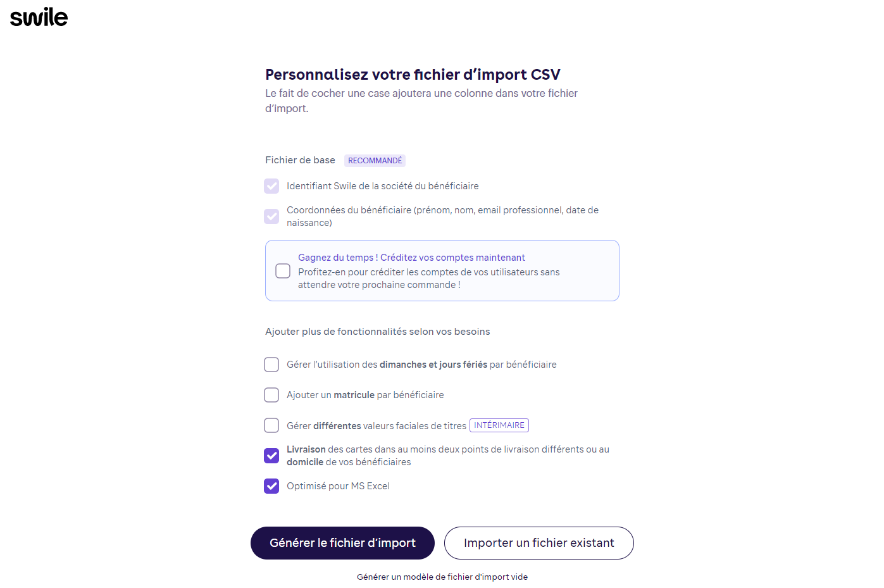The width and height of the screenshot is (884, 588).
Task: Enable the différentes valeurs faciales checkbox
Action: pos(271,425)
